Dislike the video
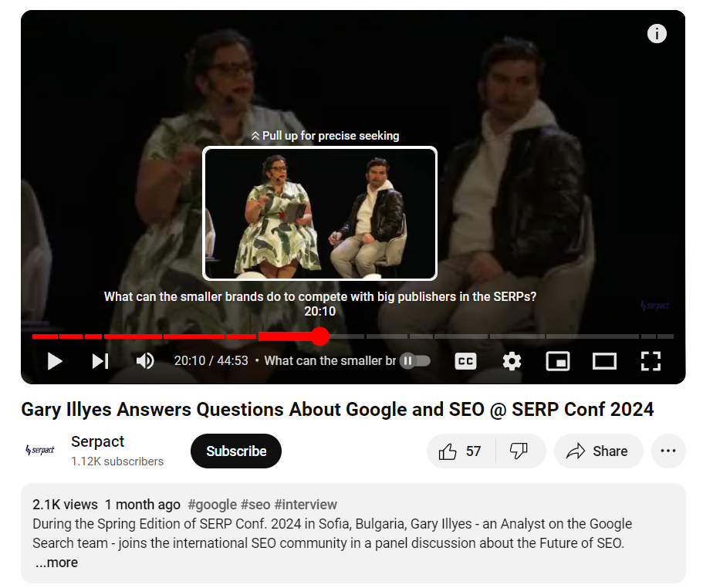 click(x=519, y=451)
